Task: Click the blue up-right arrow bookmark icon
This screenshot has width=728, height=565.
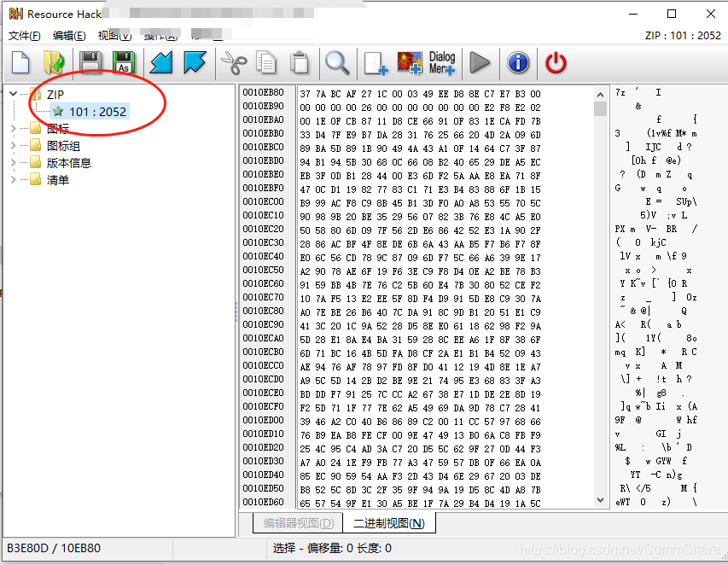Action: click(195, 62)
